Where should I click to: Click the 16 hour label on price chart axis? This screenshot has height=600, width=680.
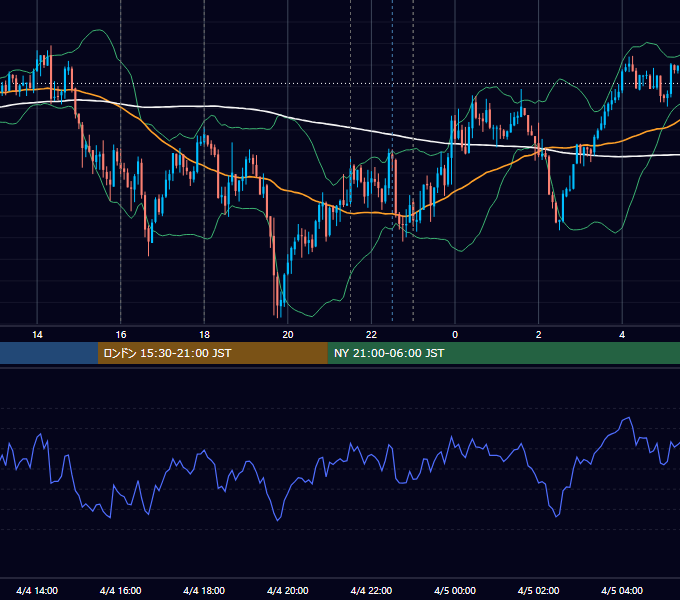click(x=121, y=335)
